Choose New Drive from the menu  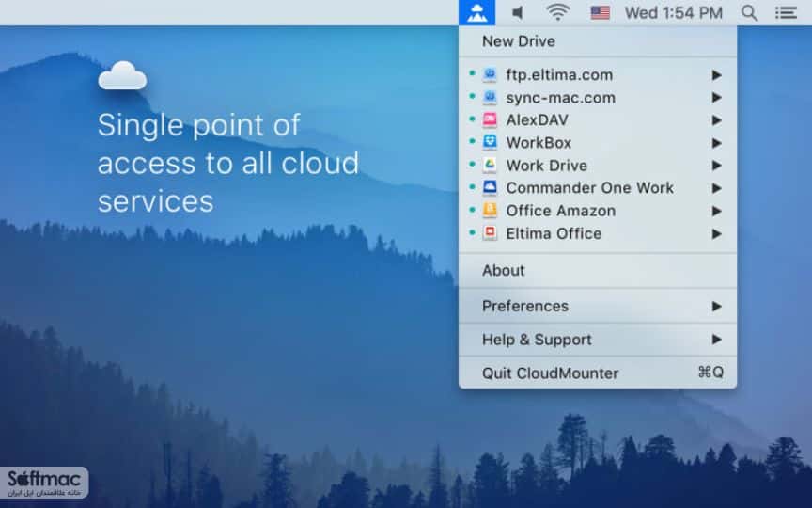(x=598, y=41)
